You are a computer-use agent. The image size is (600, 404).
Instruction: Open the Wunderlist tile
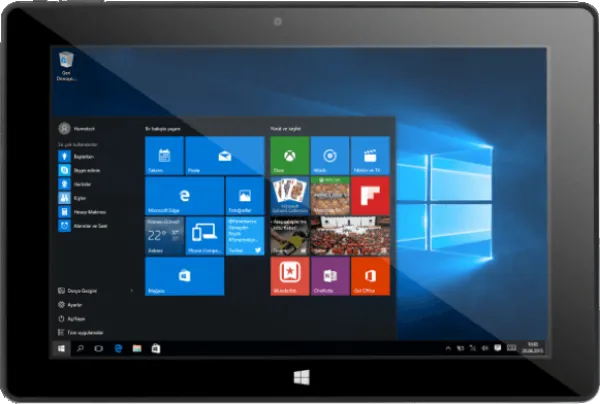point(290,276)
